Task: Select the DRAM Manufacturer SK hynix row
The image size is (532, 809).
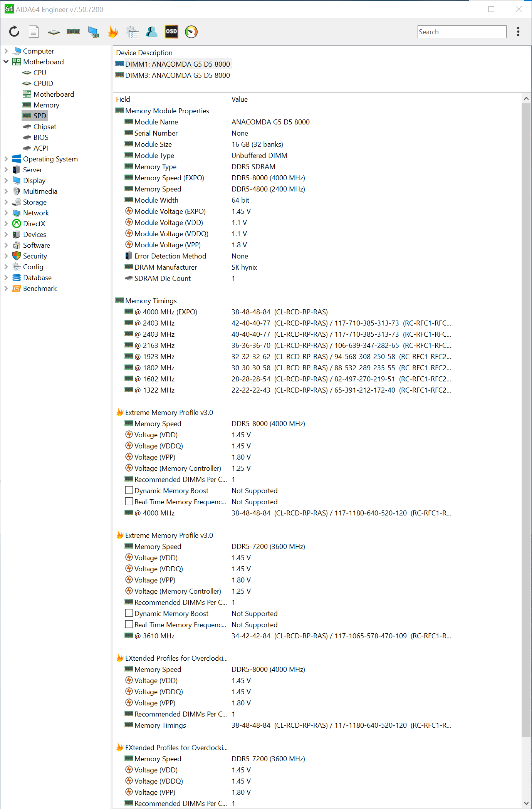Action: coord(284,267)
